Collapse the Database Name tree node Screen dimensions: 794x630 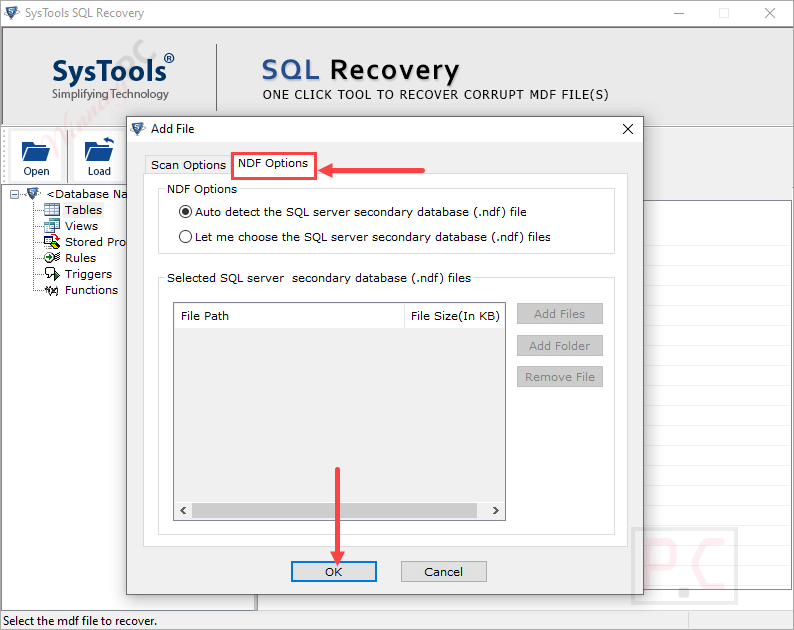14,194
